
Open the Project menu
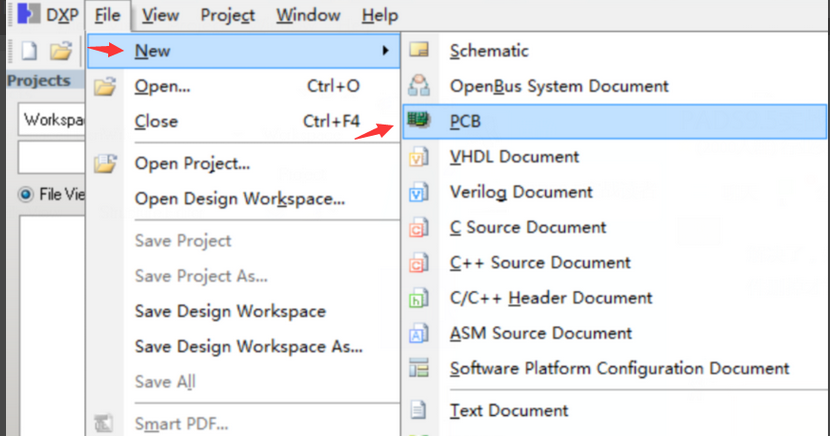coord(227,15)
